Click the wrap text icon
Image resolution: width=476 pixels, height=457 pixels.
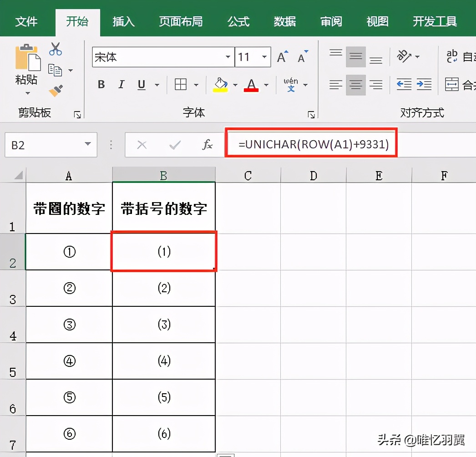pos(452,56)
